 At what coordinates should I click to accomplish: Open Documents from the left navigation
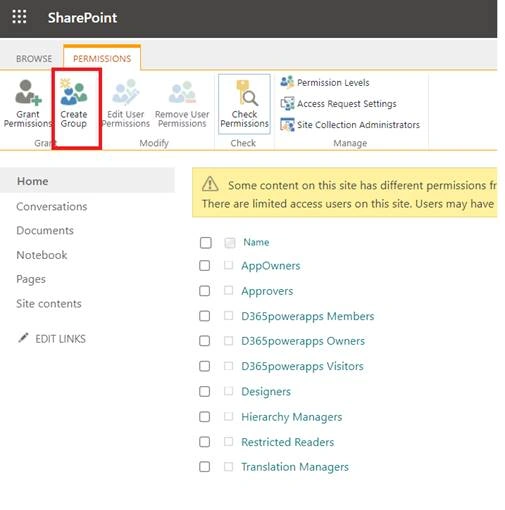(x=45, y=231)
